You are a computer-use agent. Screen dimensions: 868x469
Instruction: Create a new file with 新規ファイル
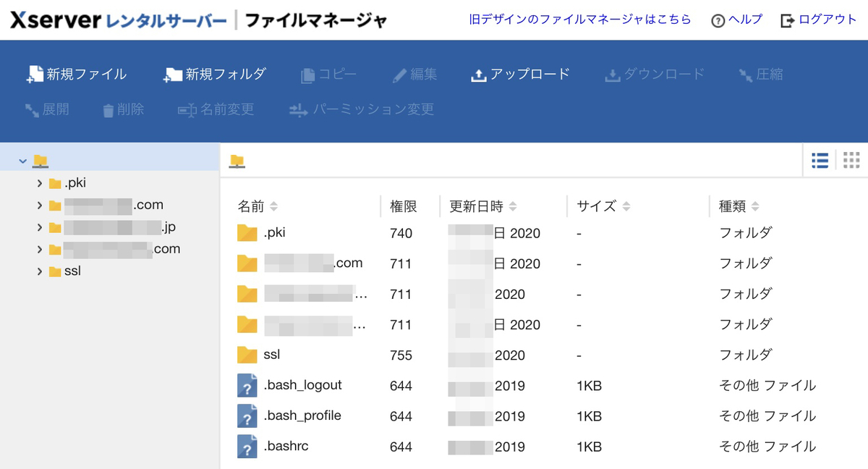coord(77,74)
